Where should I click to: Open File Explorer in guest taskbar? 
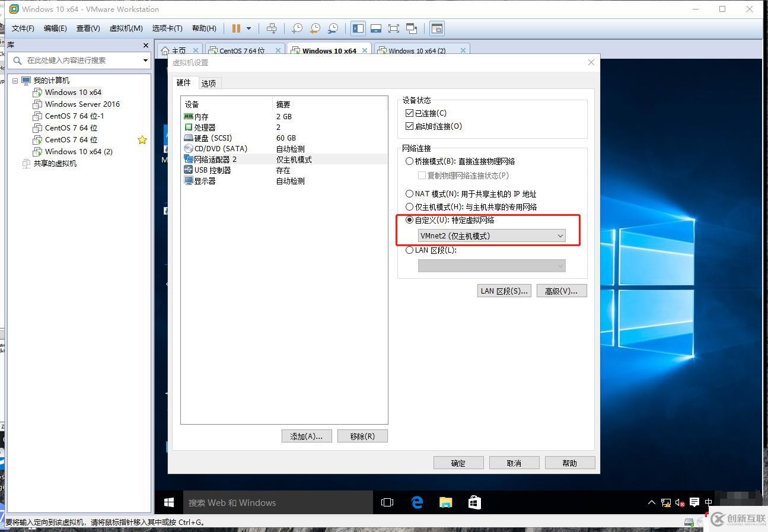(x=445, y=502)
